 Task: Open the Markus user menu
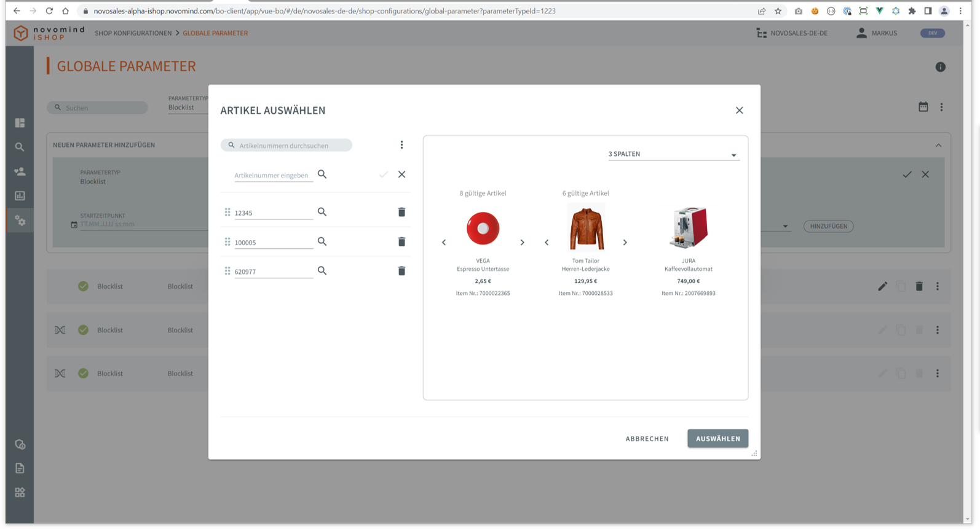point(877,33)
